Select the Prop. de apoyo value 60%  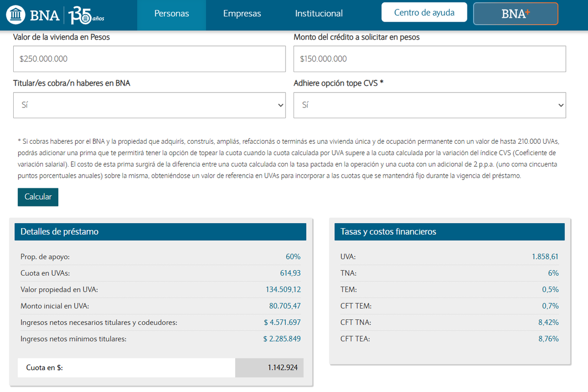pos(293,257)
